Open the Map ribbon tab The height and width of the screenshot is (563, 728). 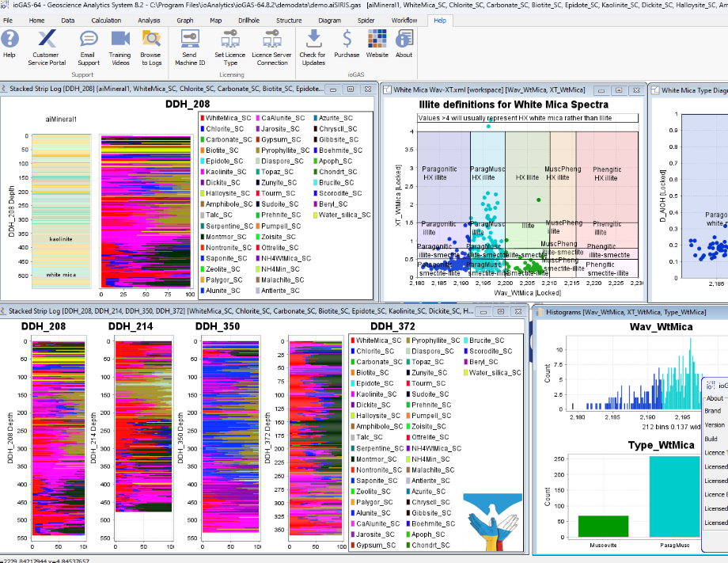[x=216, y=21]
